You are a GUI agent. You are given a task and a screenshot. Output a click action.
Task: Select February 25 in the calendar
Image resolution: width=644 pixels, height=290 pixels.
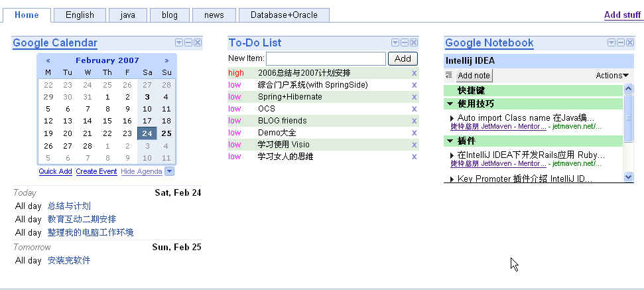(166, 133)
